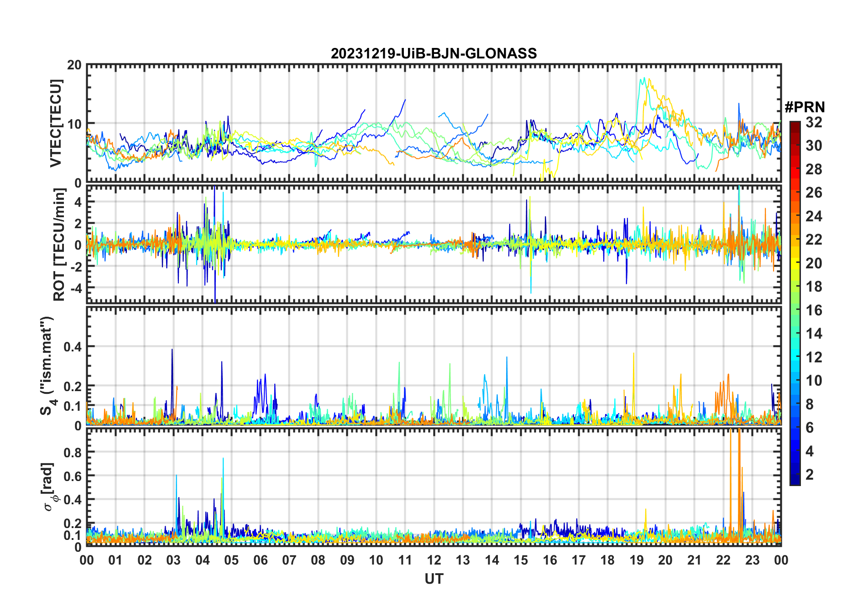Screen dimensions: 868x607
Task: Click the sigma-phi axis tick 0.8
Action: 73,452
